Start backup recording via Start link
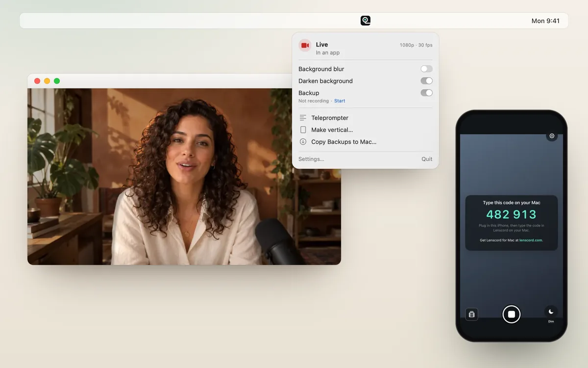Screen dimensions: 588x368 coord(340,101)
